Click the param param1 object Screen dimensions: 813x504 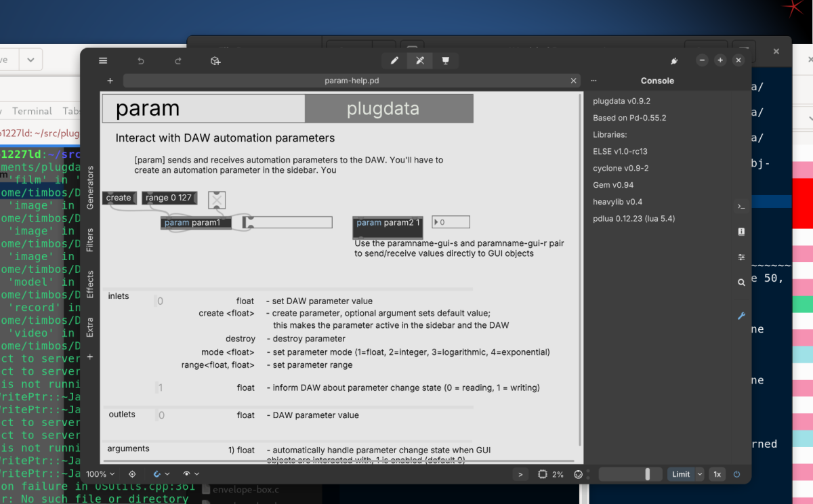(196, 222)
